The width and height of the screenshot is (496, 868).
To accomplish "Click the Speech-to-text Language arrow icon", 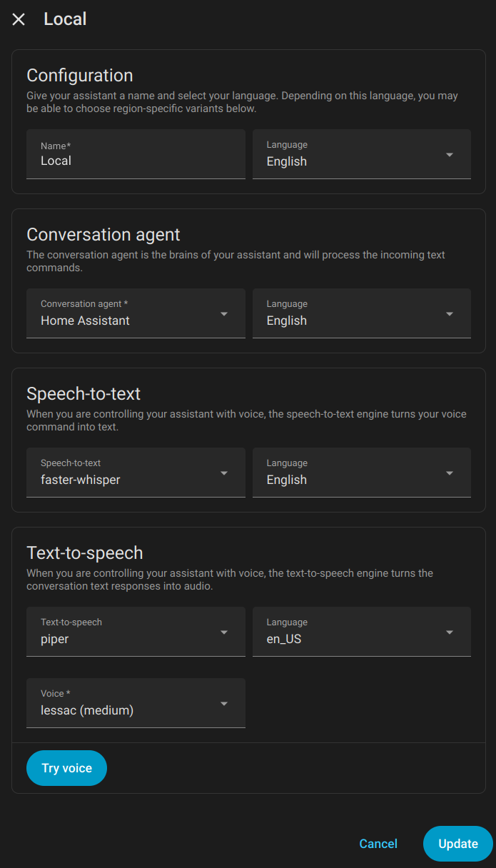I will [450, 473].
